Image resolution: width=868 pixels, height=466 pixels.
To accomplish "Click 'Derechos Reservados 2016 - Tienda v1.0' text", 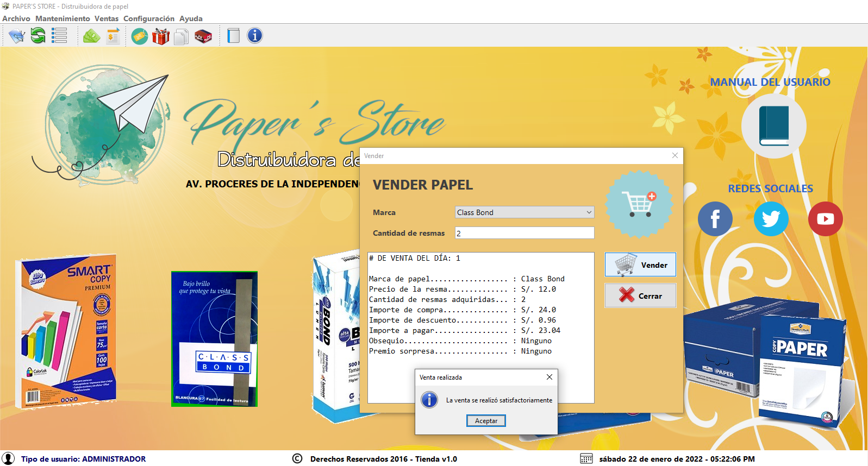I will click(384, 459).
